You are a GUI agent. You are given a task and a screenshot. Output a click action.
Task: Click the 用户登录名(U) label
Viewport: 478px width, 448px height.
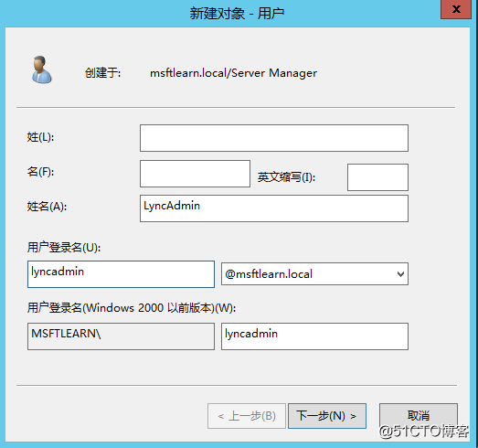pos(64,248)
